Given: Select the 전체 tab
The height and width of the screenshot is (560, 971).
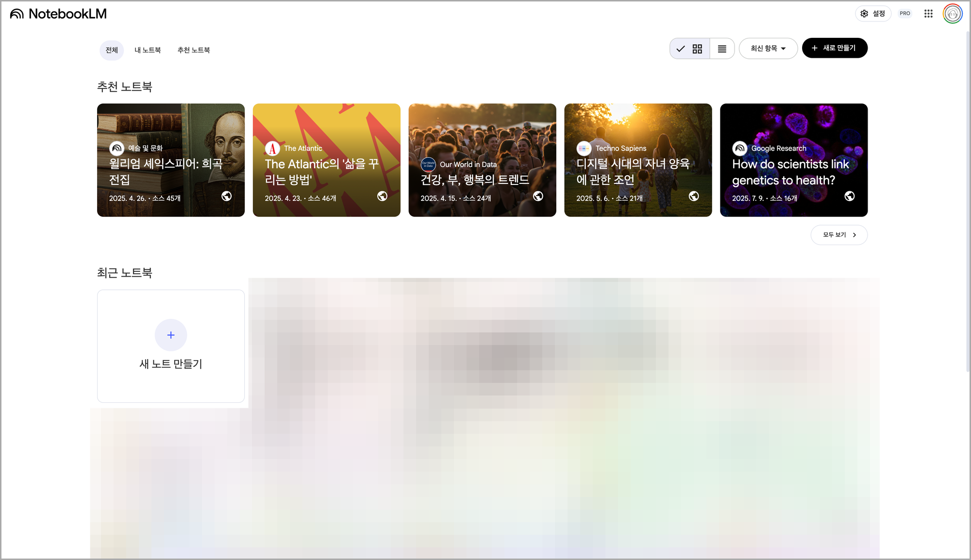Looking at the screenshot, I should click(112, 50).
